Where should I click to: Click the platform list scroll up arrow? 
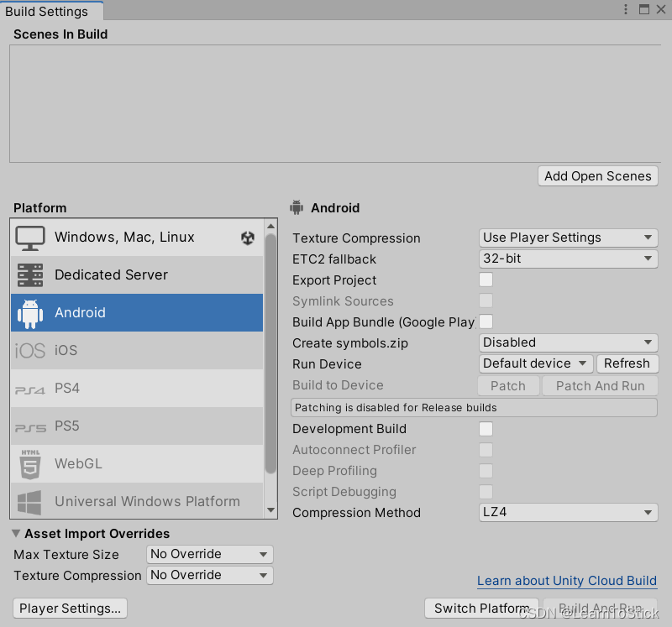[270, 226]
